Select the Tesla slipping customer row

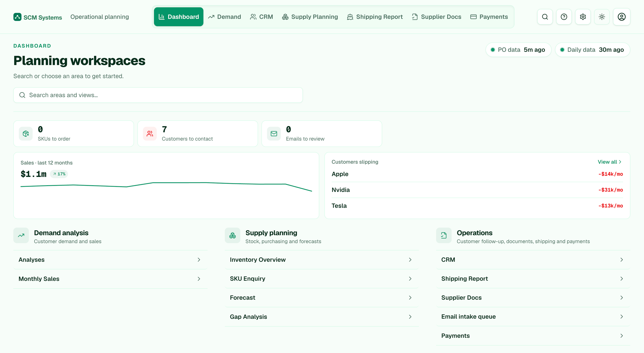click(x=477, y=206)
